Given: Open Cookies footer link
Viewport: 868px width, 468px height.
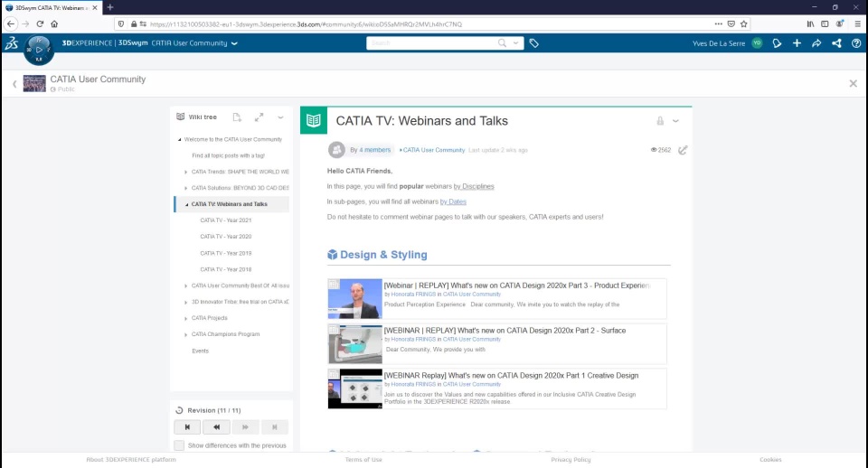Looking at the screenshot, I should (770, 460).
